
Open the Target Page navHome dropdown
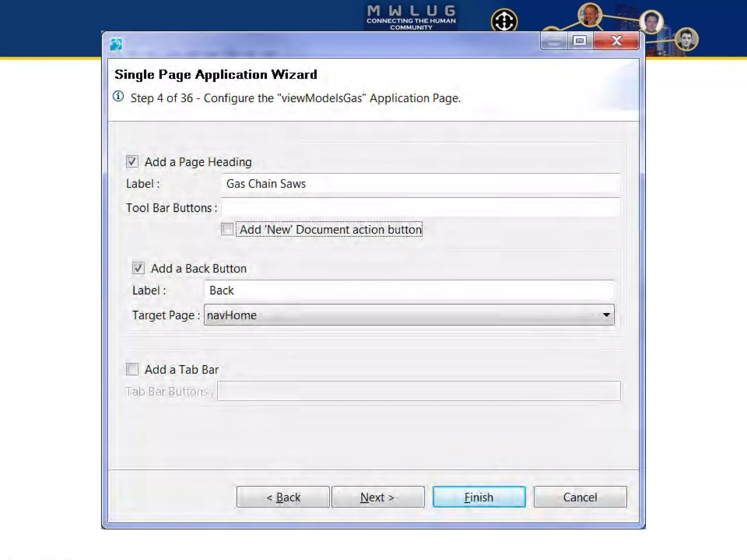point(409,315)
